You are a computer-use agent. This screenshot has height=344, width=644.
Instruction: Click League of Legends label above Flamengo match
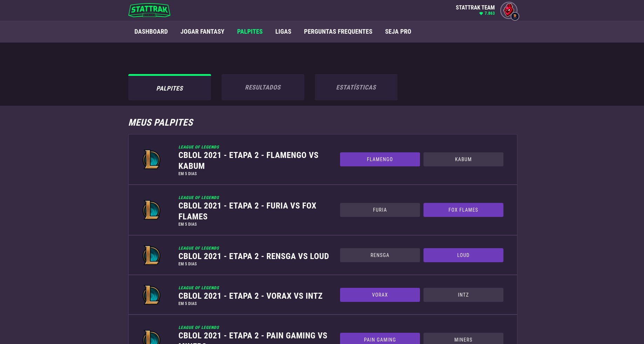click(x=199, y=147)
